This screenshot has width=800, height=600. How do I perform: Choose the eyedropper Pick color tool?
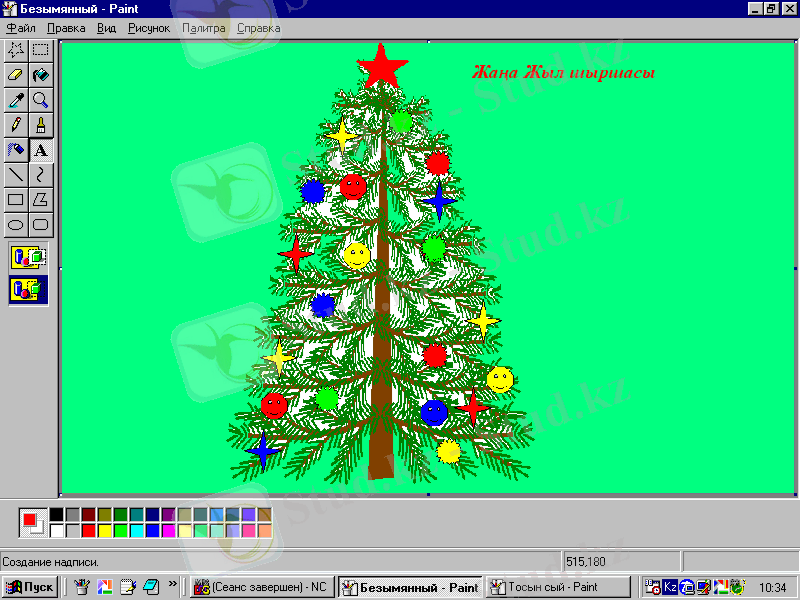16,99
